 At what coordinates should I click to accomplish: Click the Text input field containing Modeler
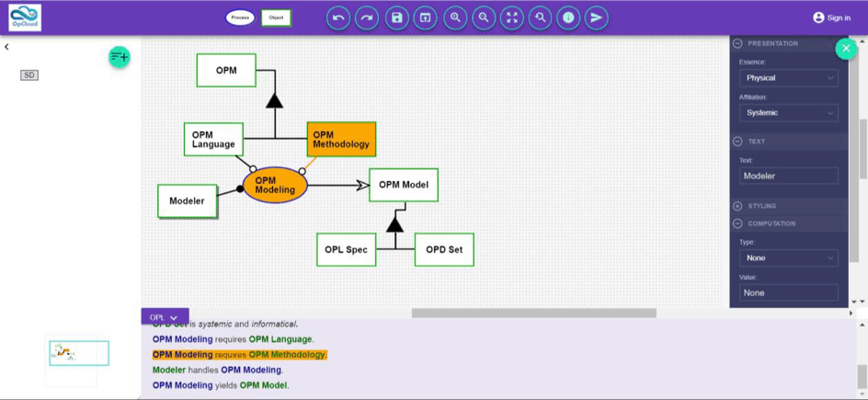pyautogui.click(x=788, y=176)
